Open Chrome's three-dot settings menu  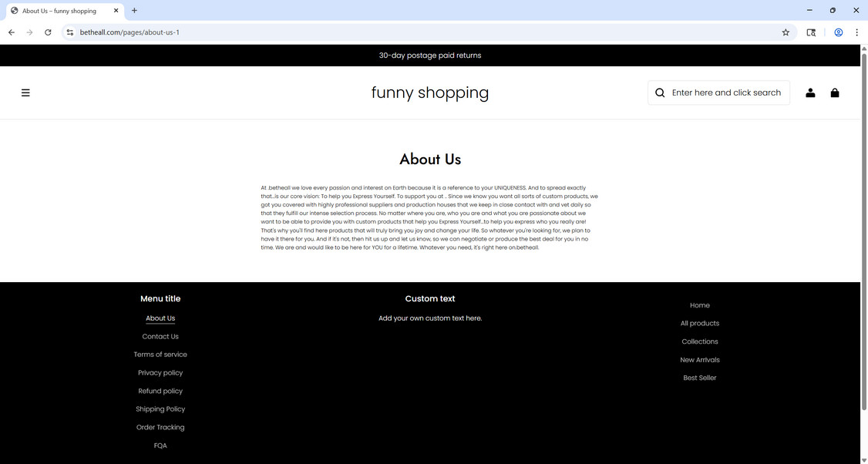tap(856, 32)
